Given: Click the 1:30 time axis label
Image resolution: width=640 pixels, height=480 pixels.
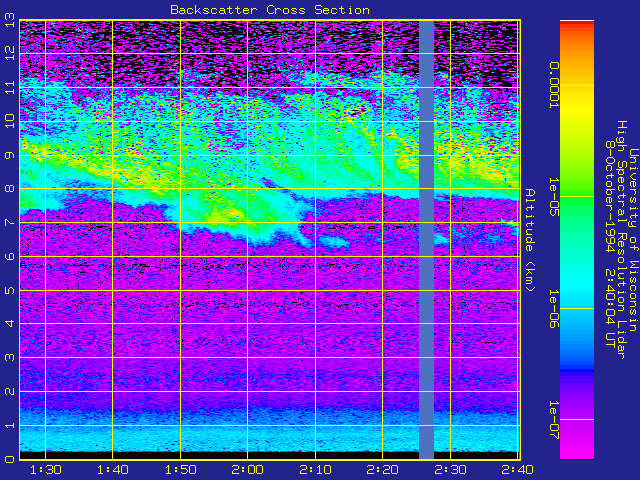Looking at the screenshot, I should (x=46, y=470).
